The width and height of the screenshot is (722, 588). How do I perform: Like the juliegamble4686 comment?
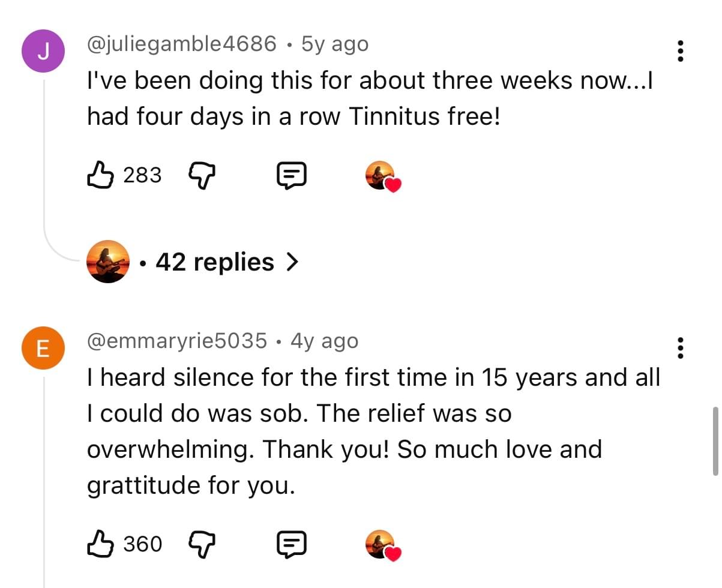point(100,175)
